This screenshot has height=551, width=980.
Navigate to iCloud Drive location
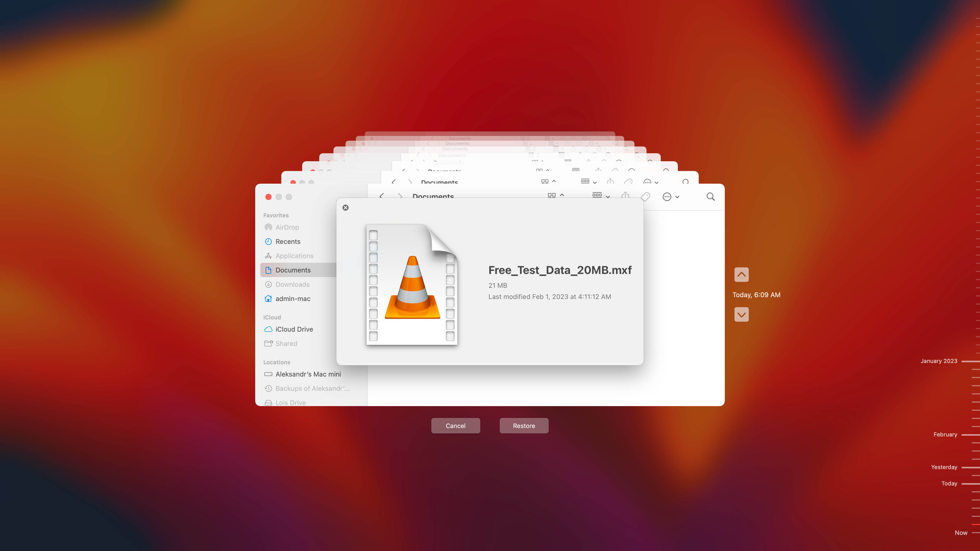click(x=294, y=329)
